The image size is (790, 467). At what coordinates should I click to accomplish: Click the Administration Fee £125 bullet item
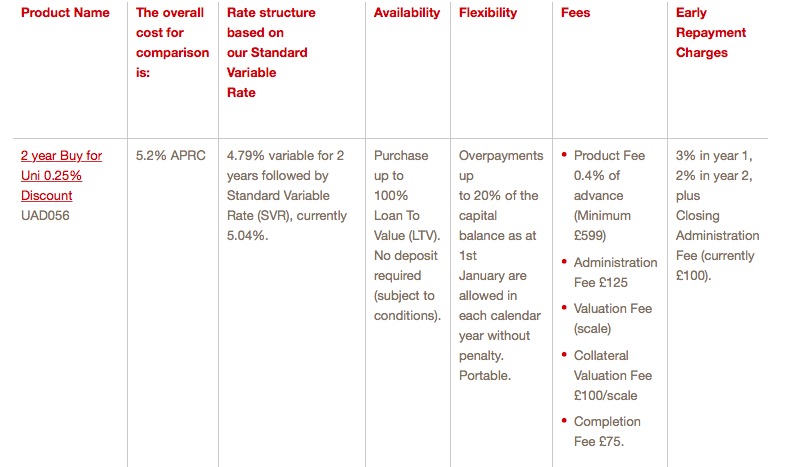click(609, 273)
